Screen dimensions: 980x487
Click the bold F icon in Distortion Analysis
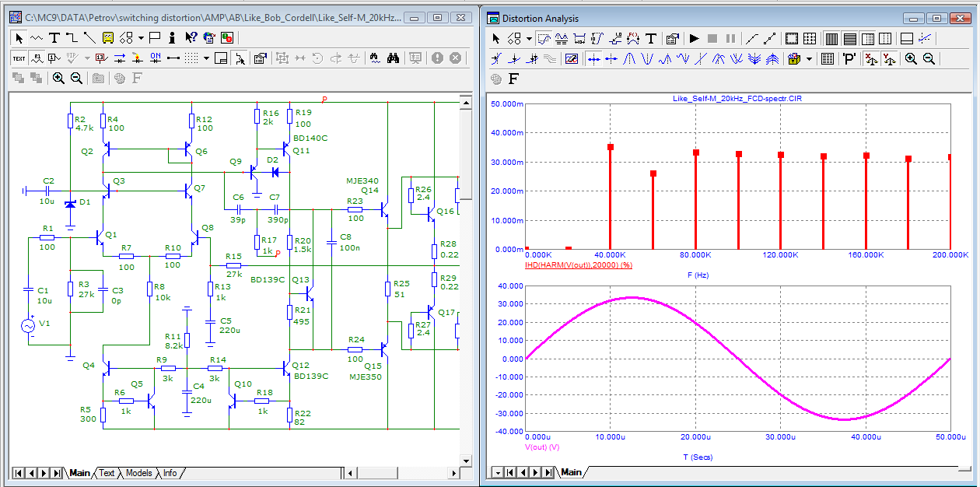[x=513, y=79]
